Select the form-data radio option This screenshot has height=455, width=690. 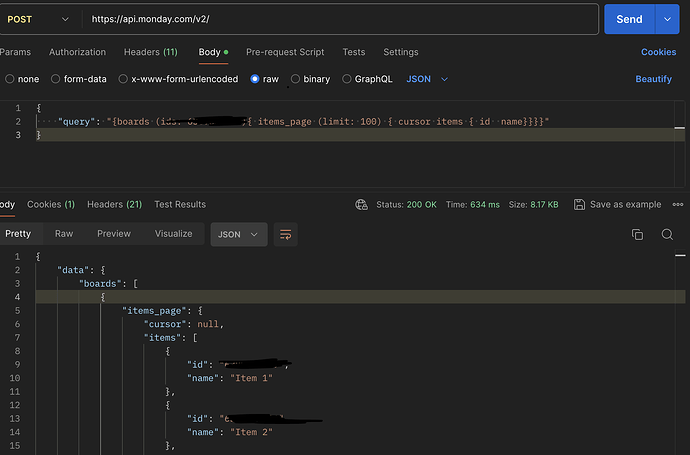pyautogui.click(x=79, y=79)
